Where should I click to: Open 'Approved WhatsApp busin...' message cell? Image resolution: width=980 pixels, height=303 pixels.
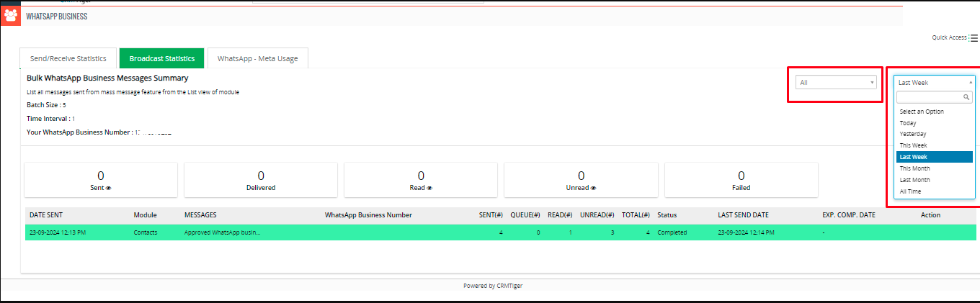[223, 232]
